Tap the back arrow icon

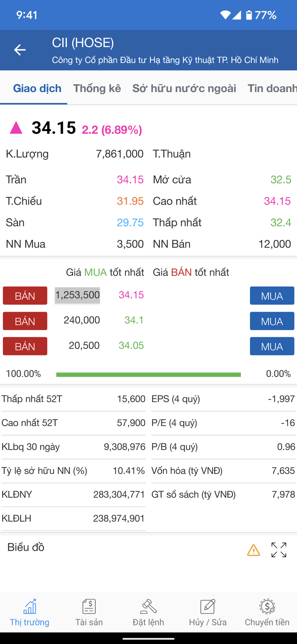(20, 50)
